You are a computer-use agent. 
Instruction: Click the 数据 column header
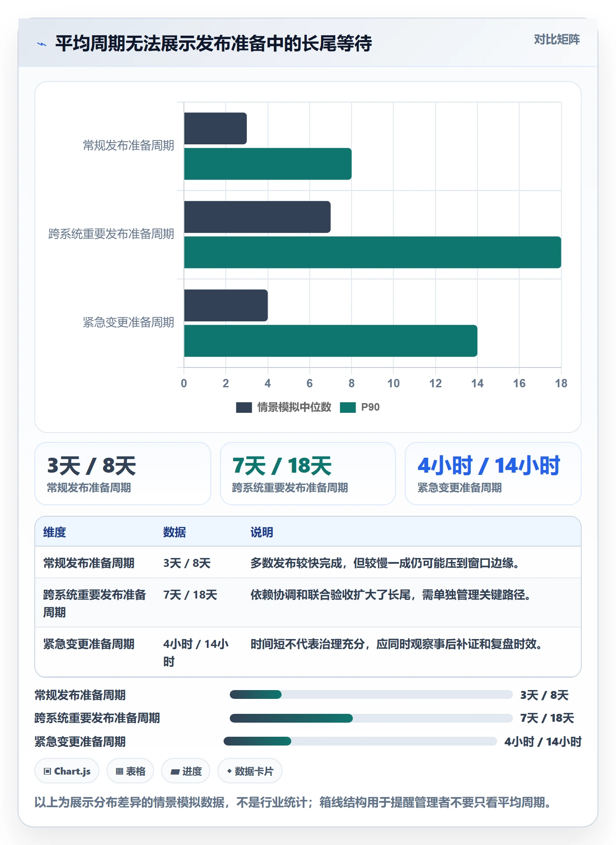(175, 532)
